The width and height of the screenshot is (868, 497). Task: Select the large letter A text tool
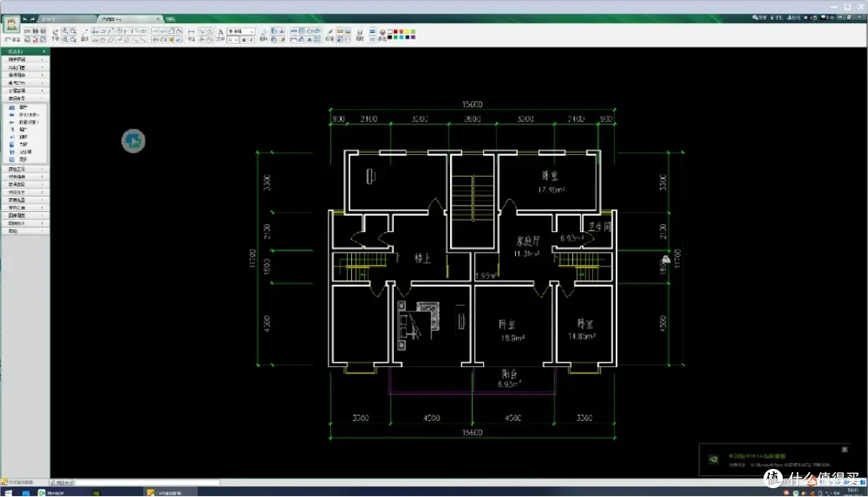coord(220,32)
